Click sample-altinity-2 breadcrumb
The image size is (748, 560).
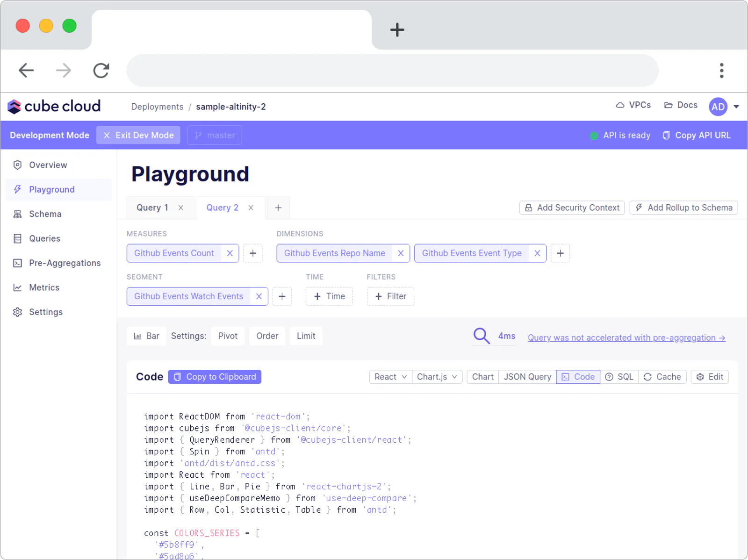[x=231, y=107]
